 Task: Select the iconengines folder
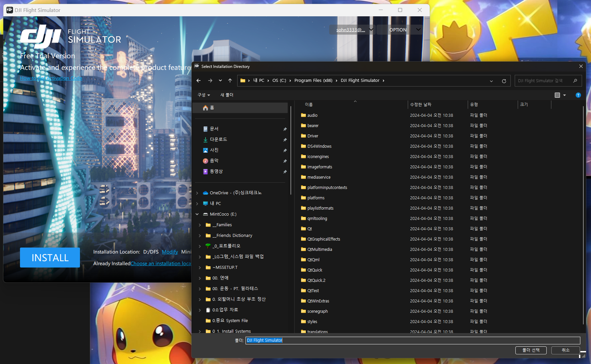[x=318, y=156]
